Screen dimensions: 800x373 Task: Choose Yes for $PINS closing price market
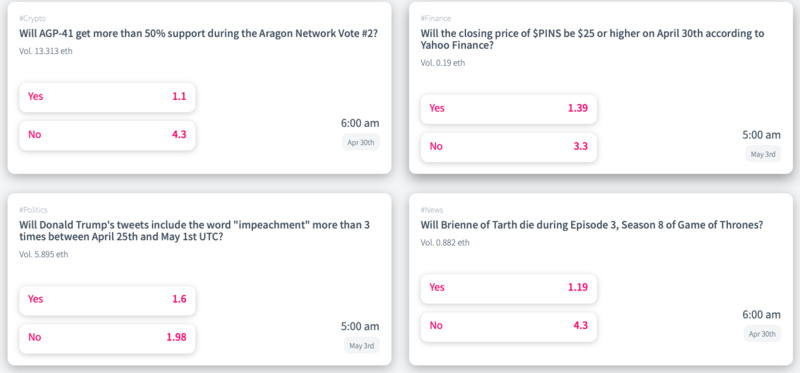click(x=508, y=109)
